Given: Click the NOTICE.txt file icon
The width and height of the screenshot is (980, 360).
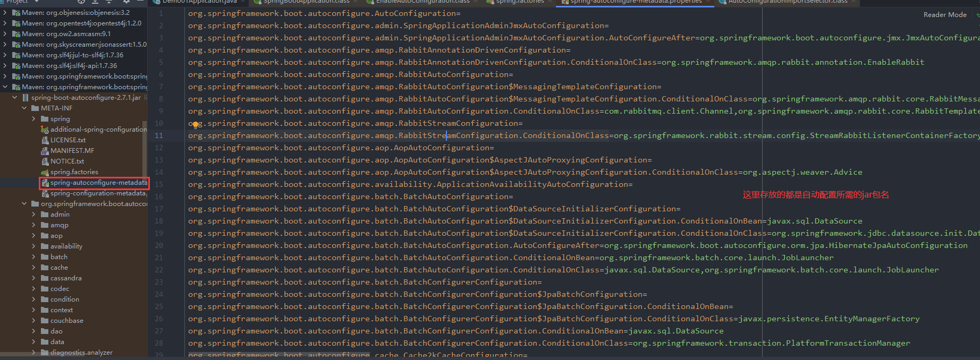Looking at the screenshot, I should [45, 161].
